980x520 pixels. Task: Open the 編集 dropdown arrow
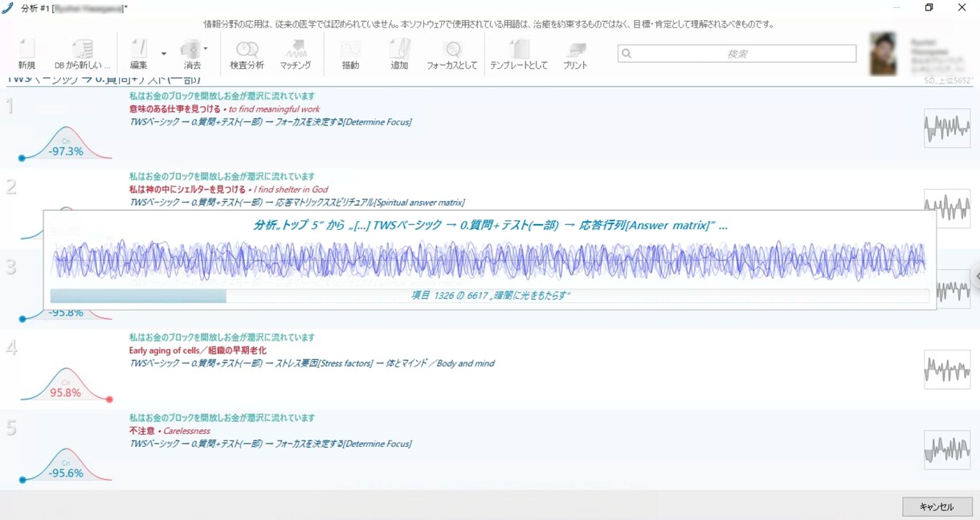tap(164, 54)
